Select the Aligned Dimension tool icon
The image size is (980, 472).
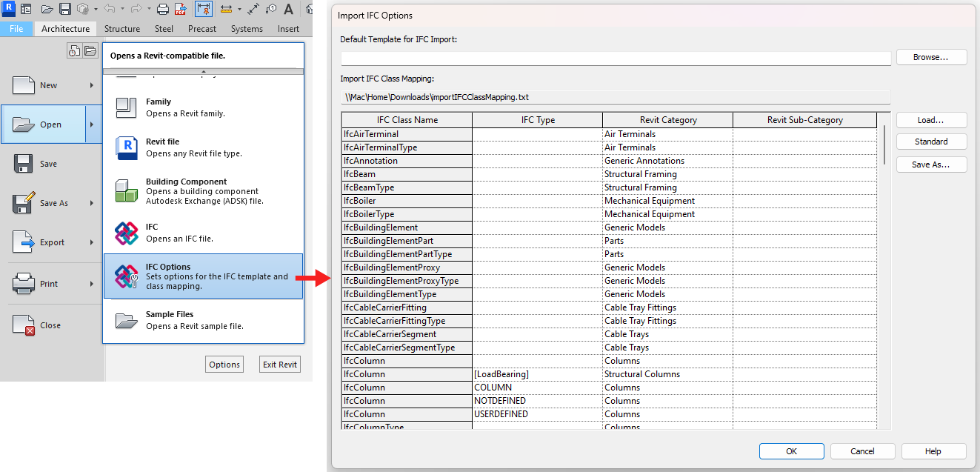point(253,10)
